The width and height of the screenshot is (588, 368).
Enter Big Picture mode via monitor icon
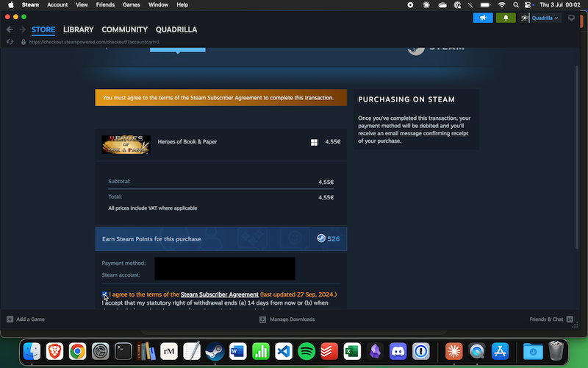[x=571, y=18]
